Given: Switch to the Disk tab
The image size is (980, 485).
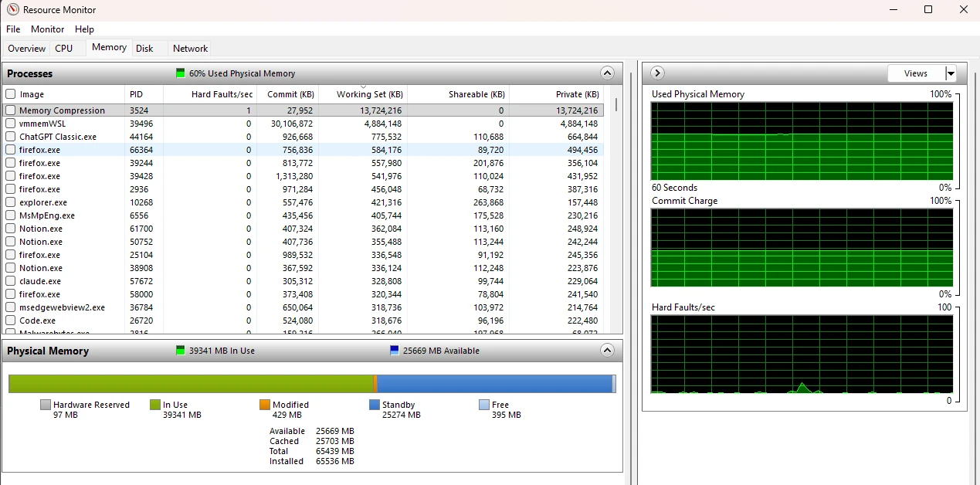Looking at the screenshot, I should click(144, 49).
